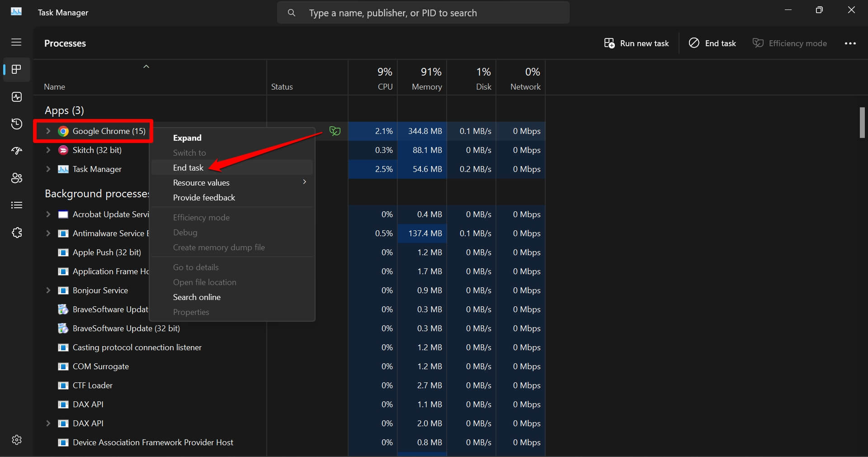The image size is (868, 457).
Task: Open the Performance panel in sidebar
Action: point(16,97)
